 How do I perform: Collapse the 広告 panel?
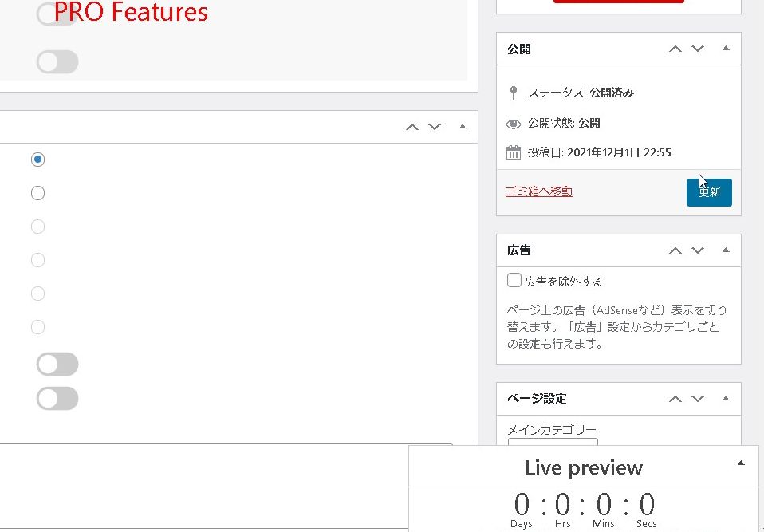725,250
